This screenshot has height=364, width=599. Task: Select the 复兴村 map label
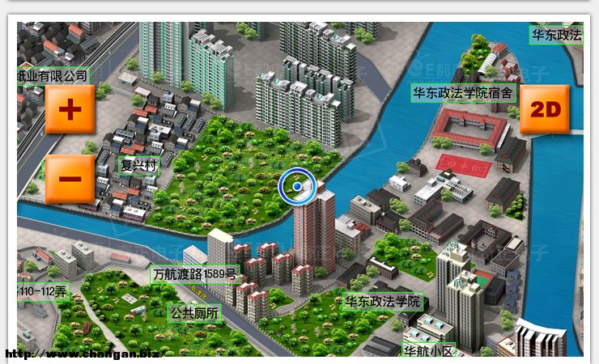(137, 166)
